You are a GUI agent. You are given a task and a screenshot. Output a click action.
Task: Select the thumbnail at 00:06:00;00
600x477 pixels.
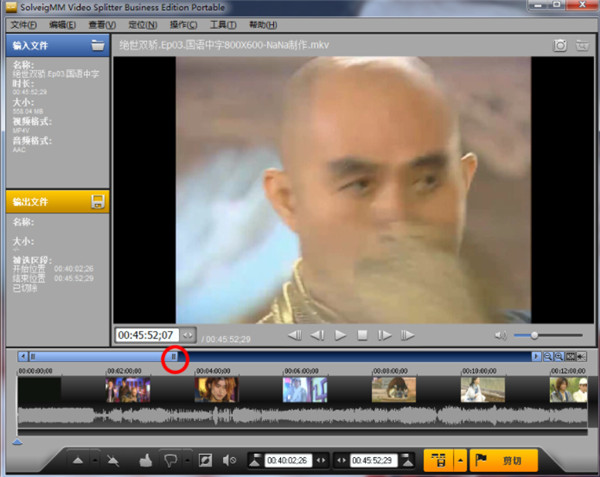(305, 389)
